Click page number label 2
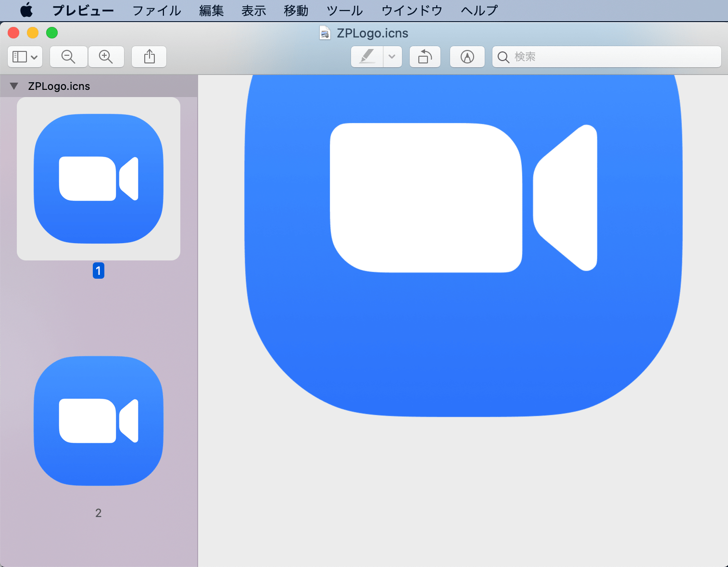728x567 pixels. click(x=99, y=513)
